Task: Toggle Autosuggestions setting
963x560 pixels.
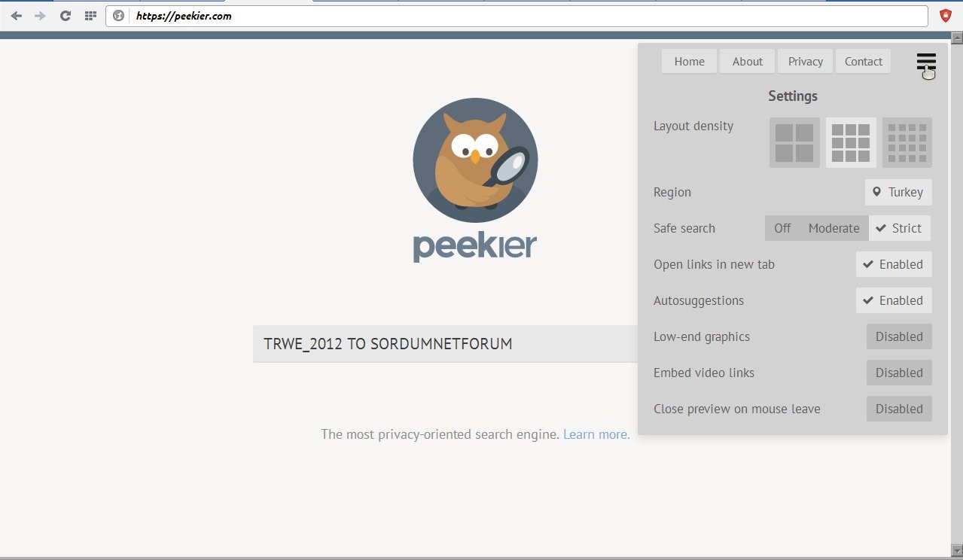Action: point(894,300)
